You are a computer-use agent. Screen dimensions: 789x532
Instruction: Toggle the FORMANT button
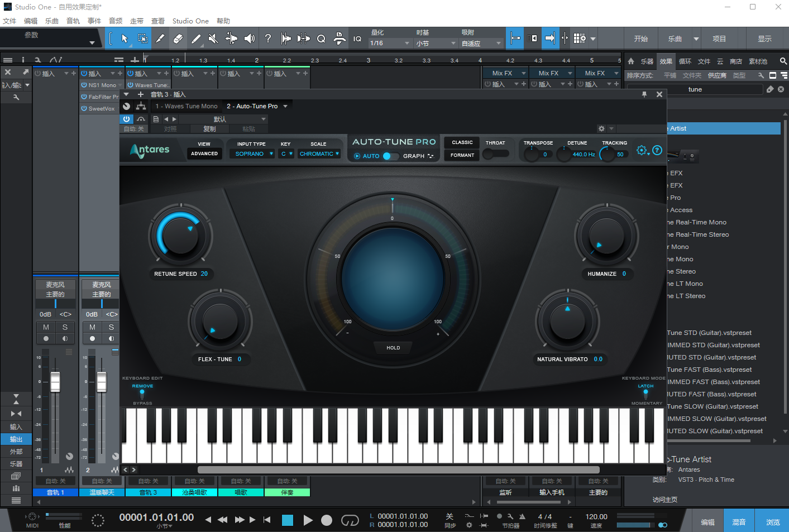click(x=462, y=155)
